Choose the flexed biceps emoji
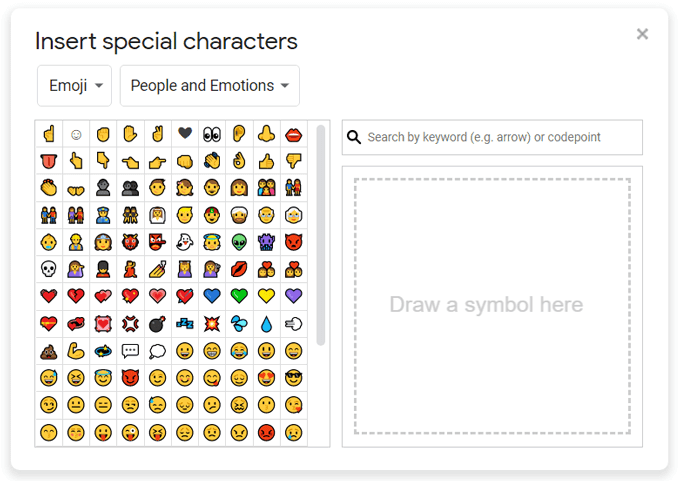Viewport: 680px width, 481px height. 75,351
